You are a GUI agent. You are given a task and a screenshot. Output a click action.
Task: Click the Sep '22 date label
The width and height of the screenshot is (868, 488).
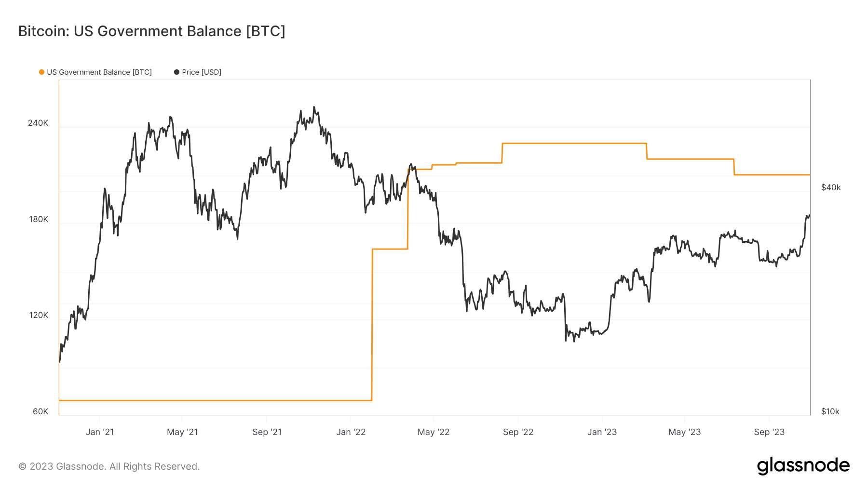coord(518,432)
